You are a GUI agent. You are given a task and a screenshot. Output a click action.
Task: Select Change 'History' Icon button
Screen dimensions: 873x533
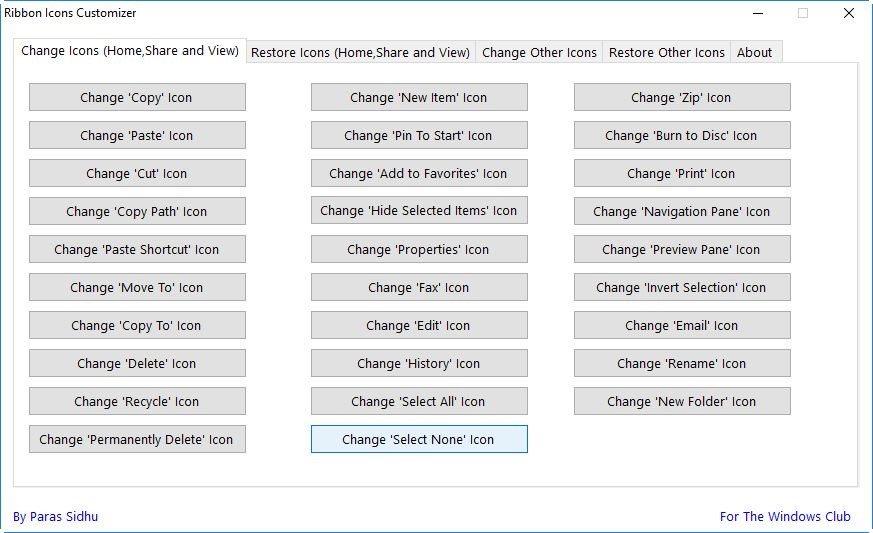[x=419, y=363]
